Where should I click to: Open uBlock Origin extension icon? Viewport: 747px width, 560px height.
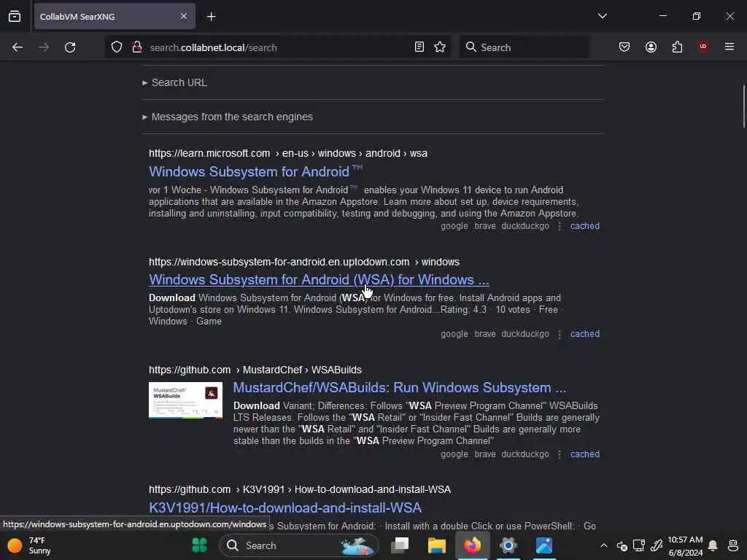703,46
